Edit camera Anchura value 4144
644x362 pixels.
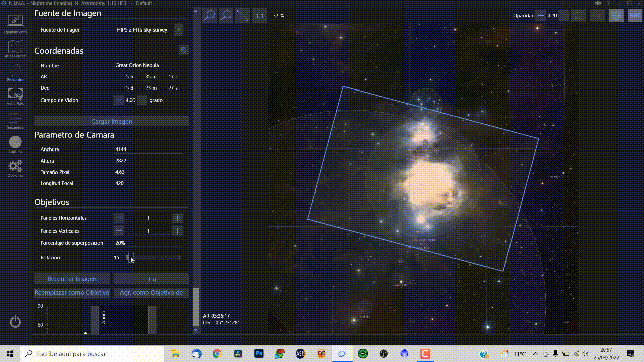tap(149, 149)
